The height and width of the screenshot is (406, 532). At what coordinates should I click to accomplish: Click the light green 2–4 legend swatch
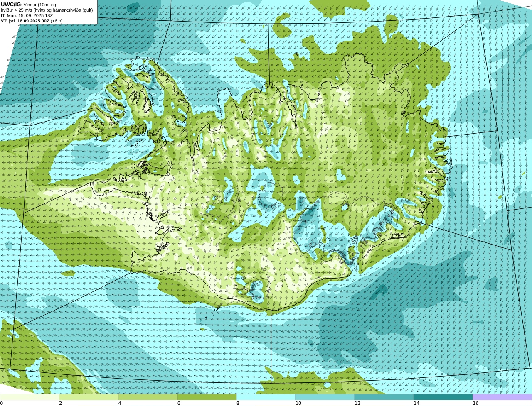click(89, 397)
